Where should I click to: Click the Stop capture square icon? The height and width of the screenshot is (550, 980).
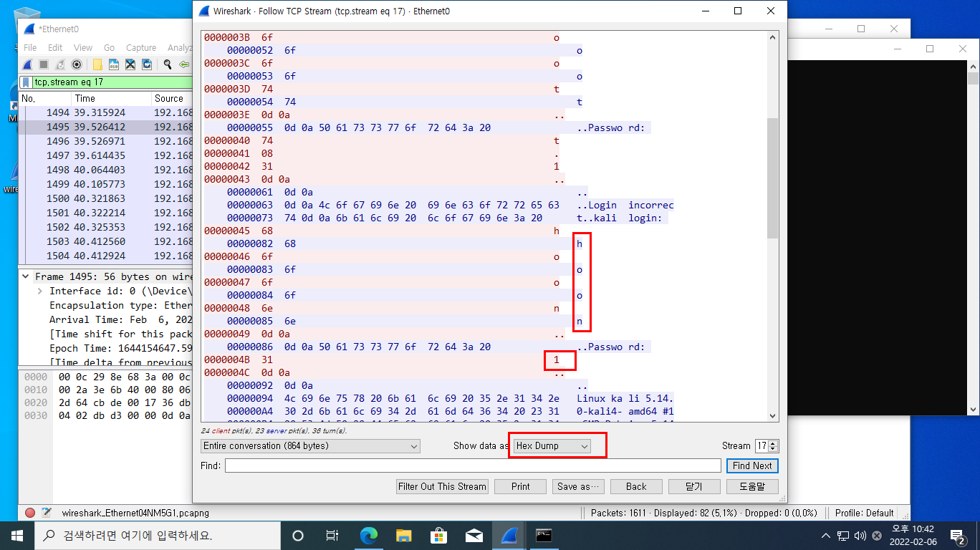click(x=44, y=64)
